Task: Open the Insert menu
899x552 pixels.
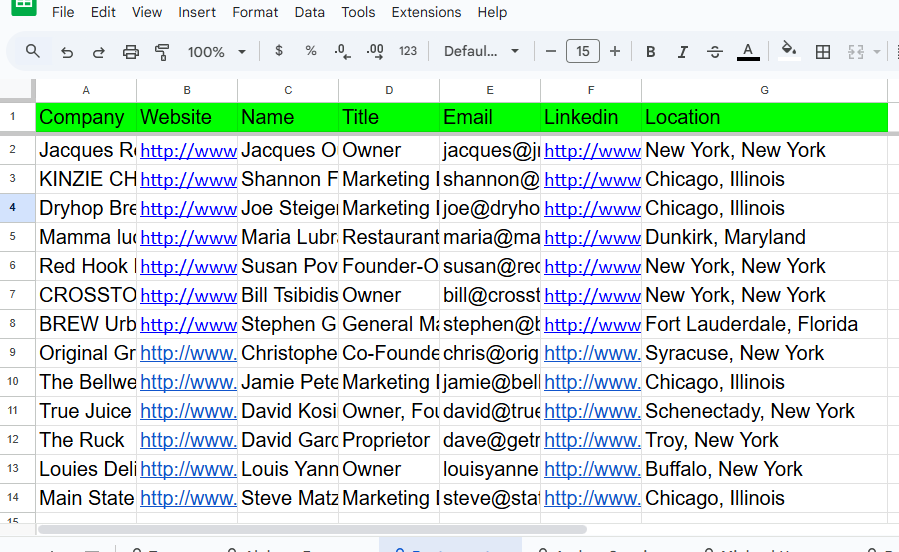Action: coord(197,12)
